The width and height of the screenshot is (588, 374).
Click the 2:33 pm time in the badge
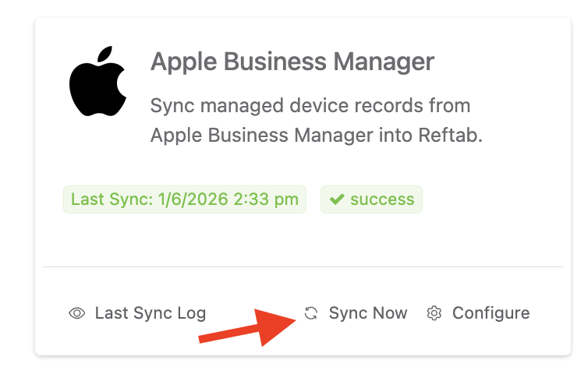(264, 199)
